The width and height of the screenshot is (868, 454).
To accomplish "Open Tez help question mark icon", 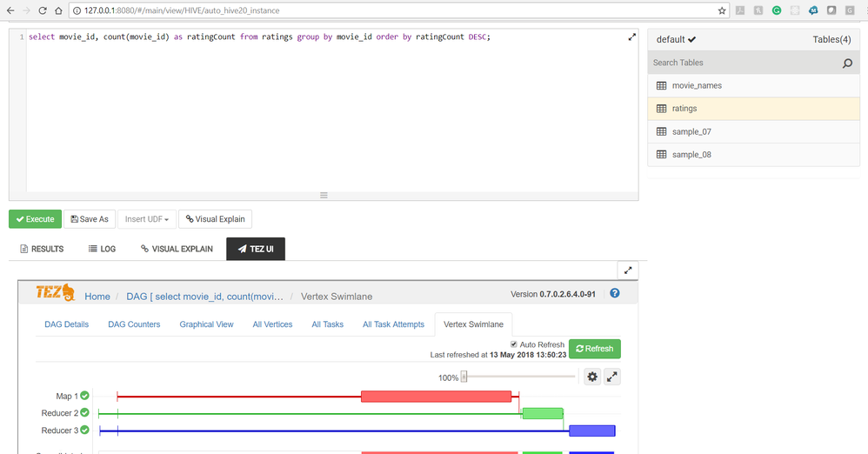I will (614, 293).
